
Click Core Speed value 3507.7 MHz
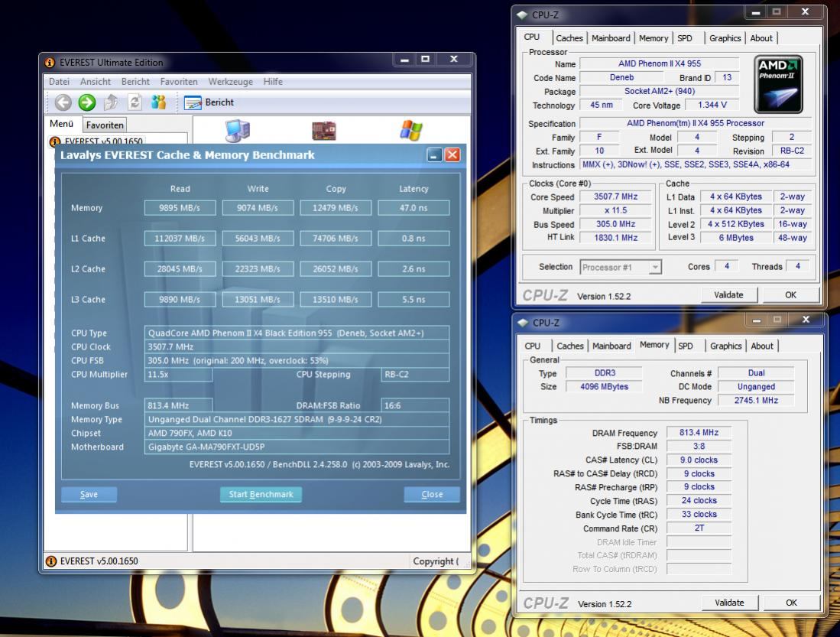tap(615, 197)
